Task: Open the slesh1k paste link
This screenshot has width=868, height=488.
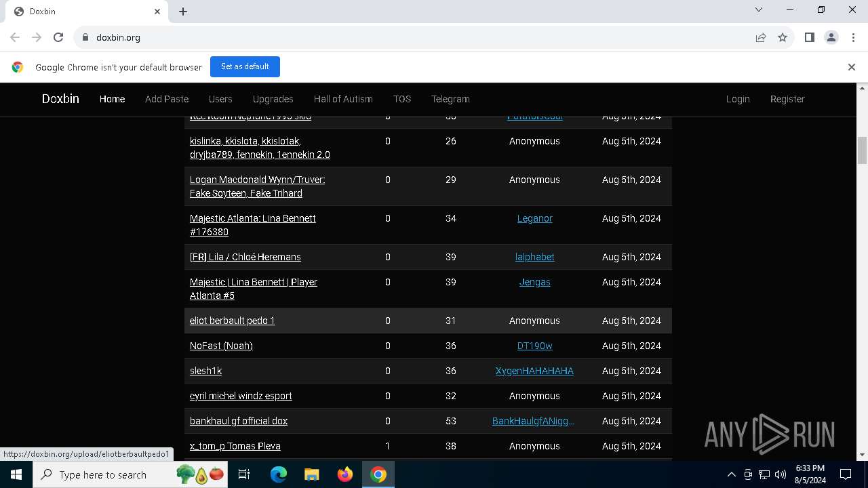Action: [x=205, y=371]
